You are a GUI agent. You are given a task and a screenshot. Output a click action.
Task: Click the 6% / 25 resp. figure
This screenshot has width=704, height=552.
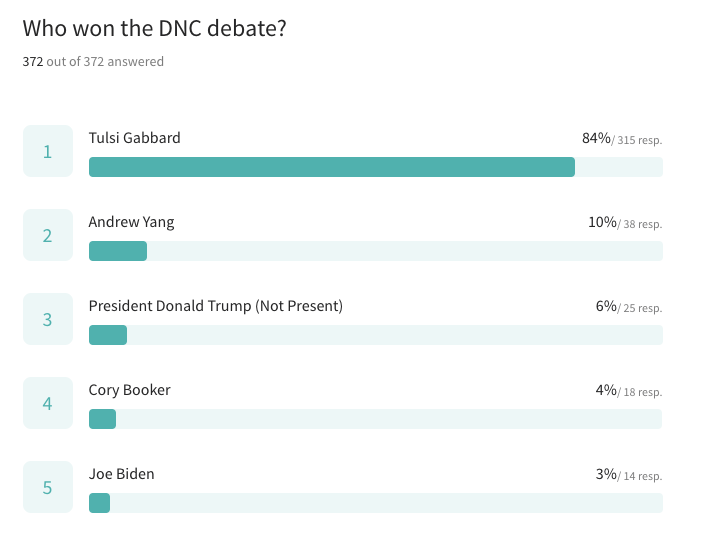point(629,306)
